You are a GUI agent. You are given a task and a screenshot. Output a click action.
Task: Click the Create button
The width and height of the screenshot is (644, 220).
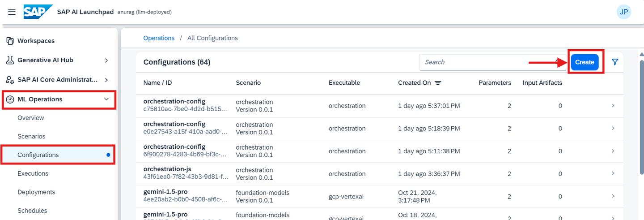point(585,62)
